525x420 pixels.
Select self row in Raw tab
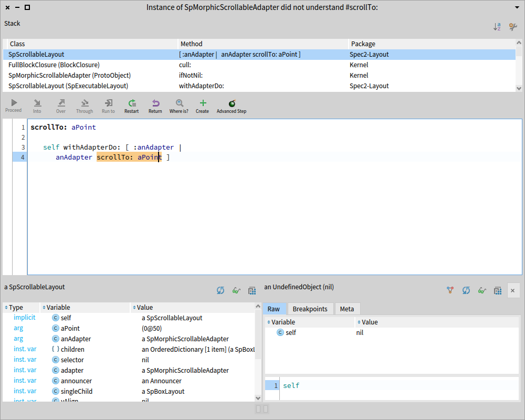pyautogui.click(x=392, y=332)
